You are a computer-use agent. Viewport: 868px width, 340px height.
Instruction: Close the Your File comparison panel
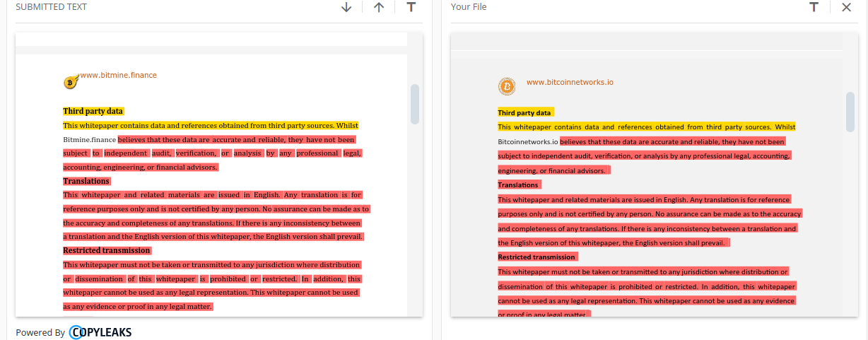click(846, 7)
